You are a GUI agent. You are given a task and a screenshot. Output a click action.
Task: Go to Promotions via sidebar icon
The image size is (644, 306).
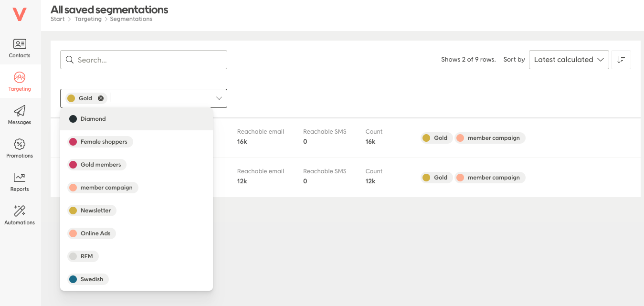coord(19,148)
